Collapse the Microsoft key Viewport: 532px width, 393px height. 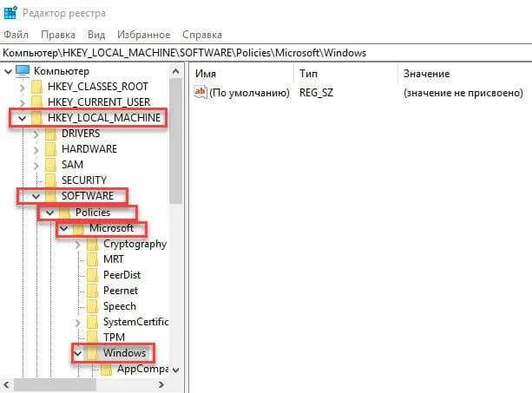[63, 228]
